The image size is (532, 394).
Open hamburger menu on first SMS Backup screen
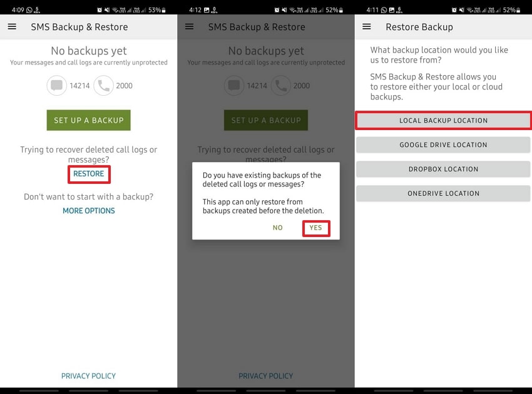[12, 26]
